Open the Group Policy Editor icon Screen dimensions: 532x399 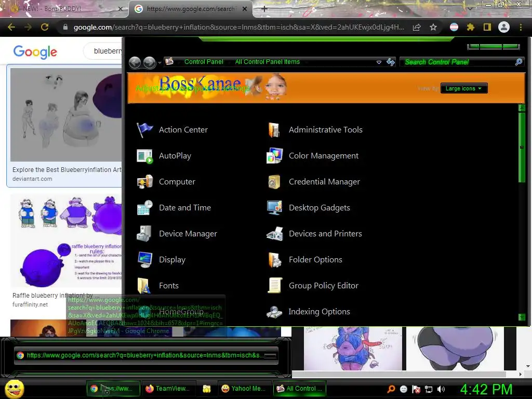click(x=274, y=286)
